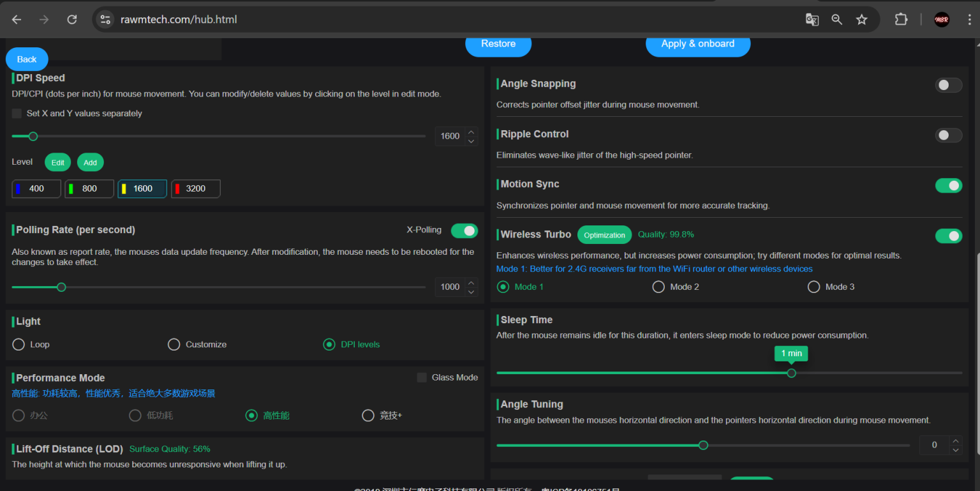980x491 pixels.
Task: Increase DPI value with up stepper arrow
Action: [x=471, y=132]
